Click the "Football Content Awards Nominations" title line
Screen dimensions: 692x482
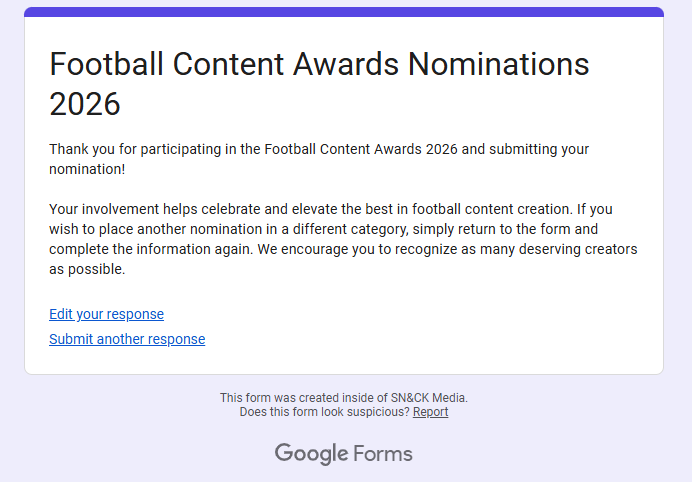point(319,64)
